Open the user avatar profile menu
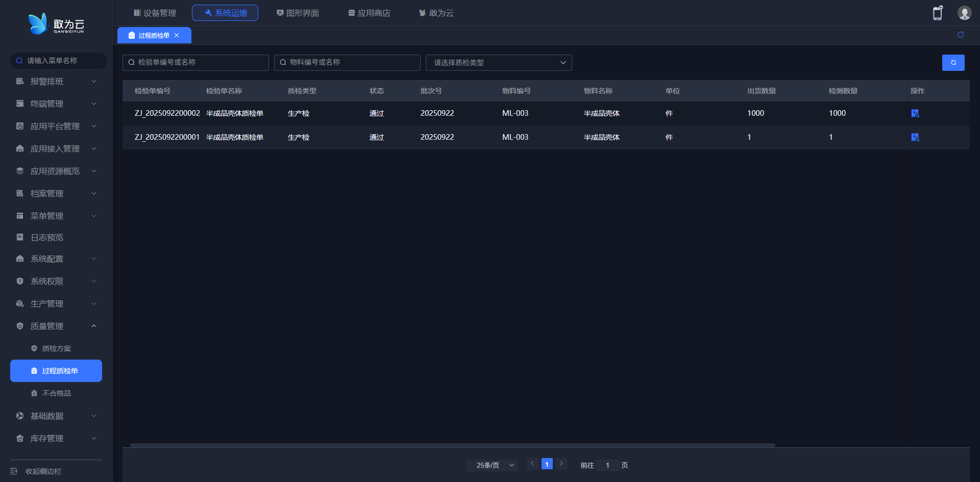Viewport: 980px width, 482px height. (x=964, y=13)
